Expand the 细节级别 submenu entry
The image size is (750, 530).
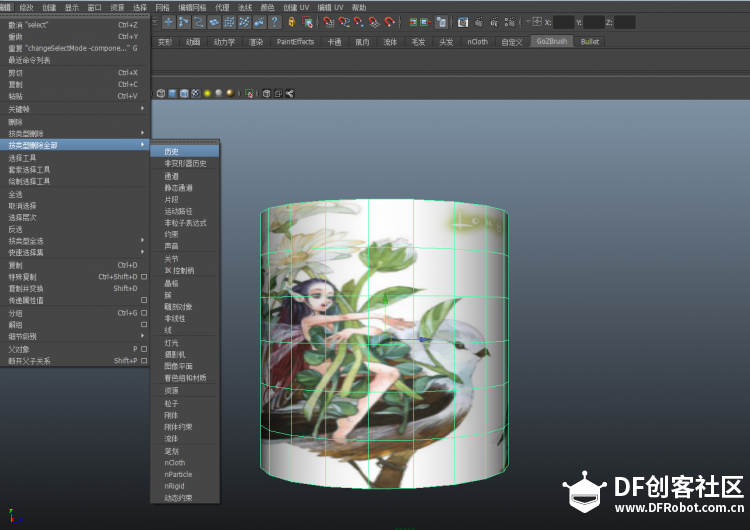(x=75, y=336)
